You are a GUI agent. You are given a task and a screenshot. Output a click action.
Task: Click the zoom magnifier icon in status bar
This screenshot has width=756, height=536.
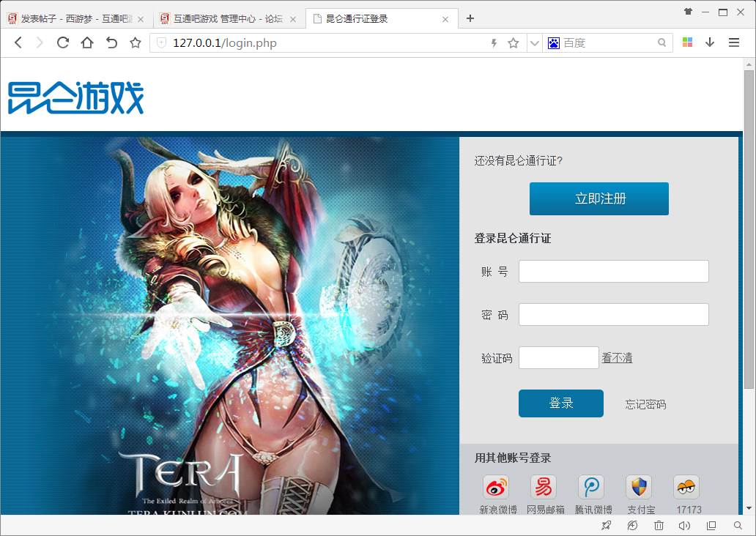[738, 526]
